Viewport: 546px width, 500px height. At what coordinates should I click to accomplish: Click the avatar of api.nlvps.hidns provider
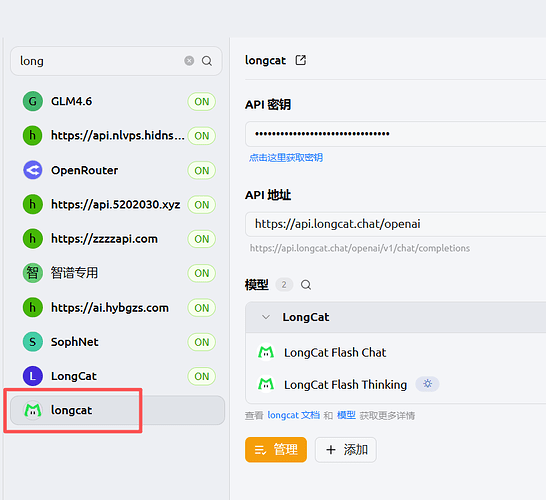[33, 135]
